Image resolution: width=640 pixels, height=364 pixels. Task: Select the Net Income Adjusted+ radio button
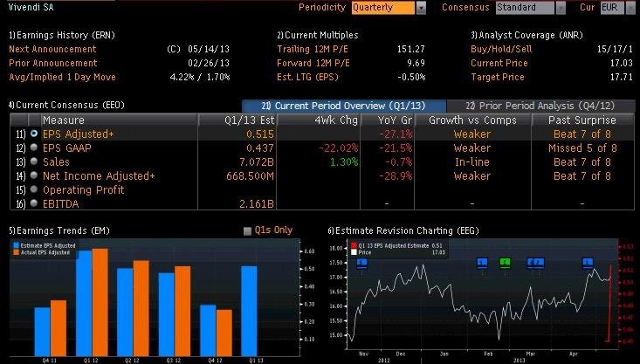click(x=34, y=175)
